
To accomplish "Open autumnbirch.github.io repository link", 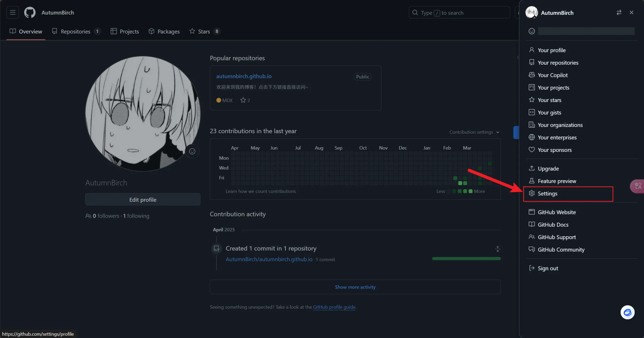I will 244,76.
